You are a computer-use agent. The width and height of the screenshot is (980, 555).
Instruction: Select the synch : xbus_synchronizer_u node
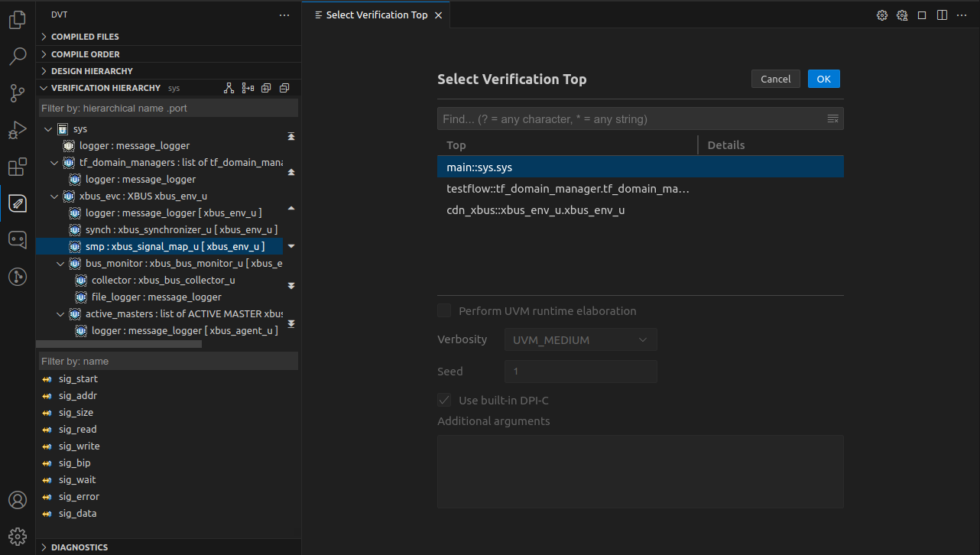coord(180,229)
